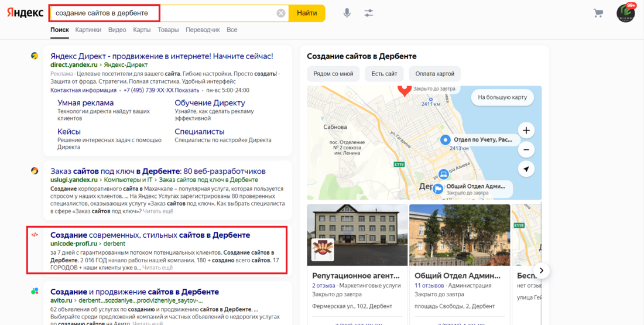This screenshot has width=644, height=325.
Task: Switch to the Видео tab
Action: click(x=117, y=30)
